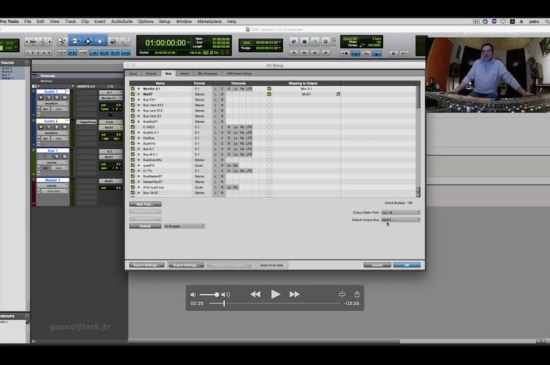Click the mapping icon on the MixST output row
The width and height of the screenshot is (550, 365).
pyautogui.click(x=338, y=94)
